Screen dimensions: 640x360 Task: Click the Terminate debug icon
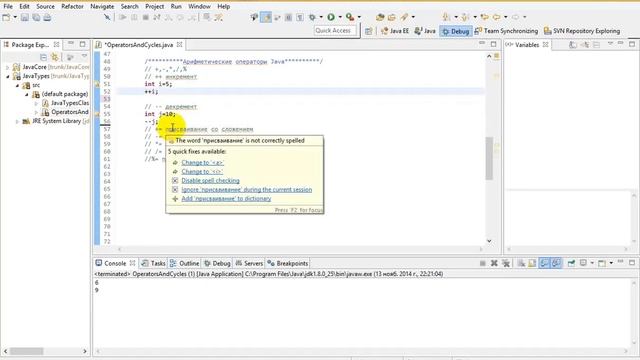pos(146,17)
